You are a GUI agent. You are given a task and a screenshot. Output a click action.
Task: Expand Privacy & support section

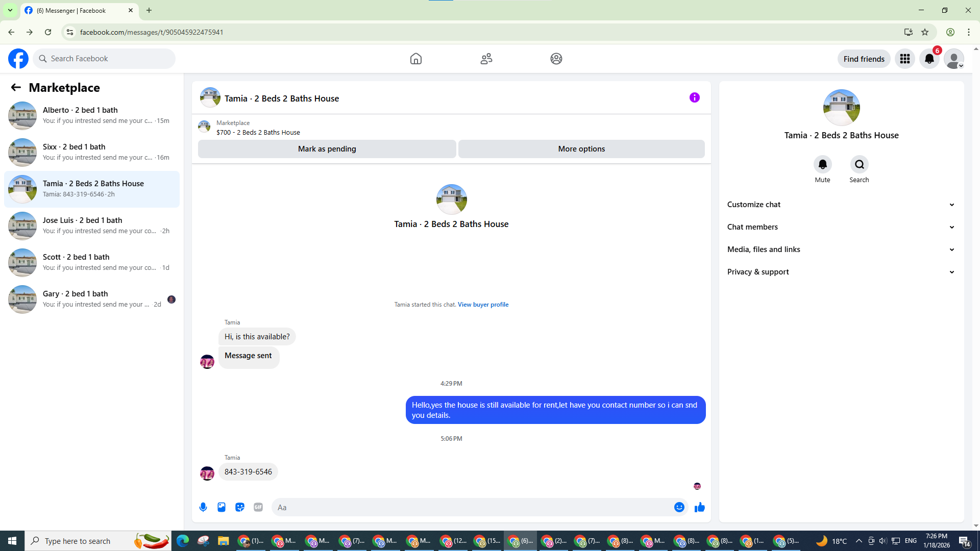coord(841,272)
